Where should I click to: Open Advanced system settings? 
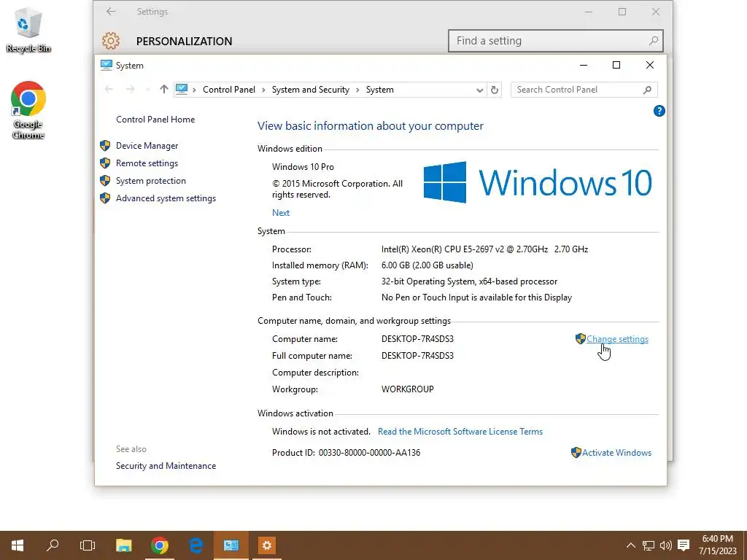pos(166,198)
